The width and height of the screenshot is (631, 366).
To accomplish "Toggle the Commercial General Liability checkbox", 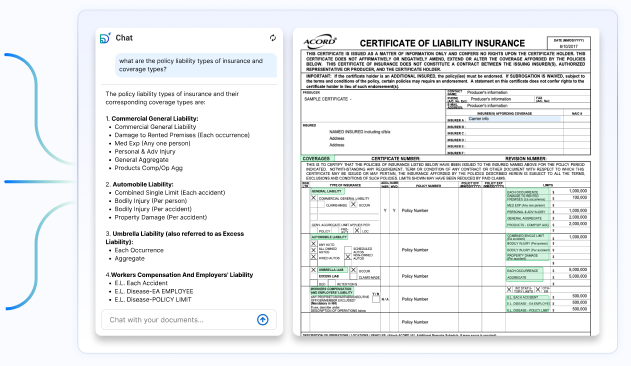I will click(x=313, y=198).
